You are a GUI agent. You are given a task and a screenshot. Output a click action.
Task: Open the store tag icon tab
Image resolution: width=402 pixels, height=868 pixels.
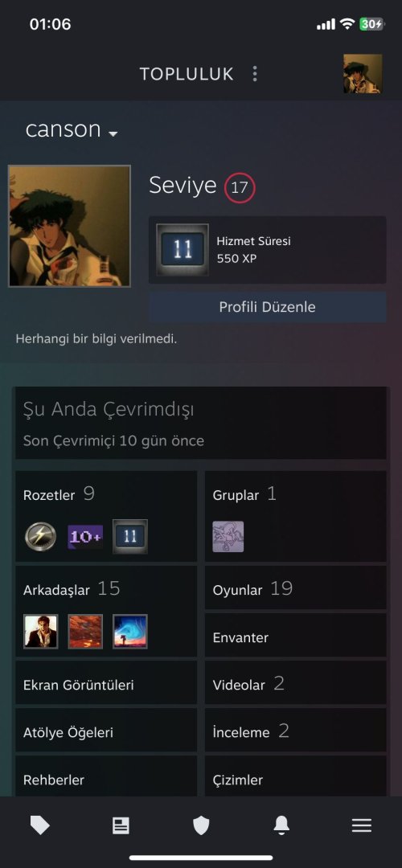40,826
